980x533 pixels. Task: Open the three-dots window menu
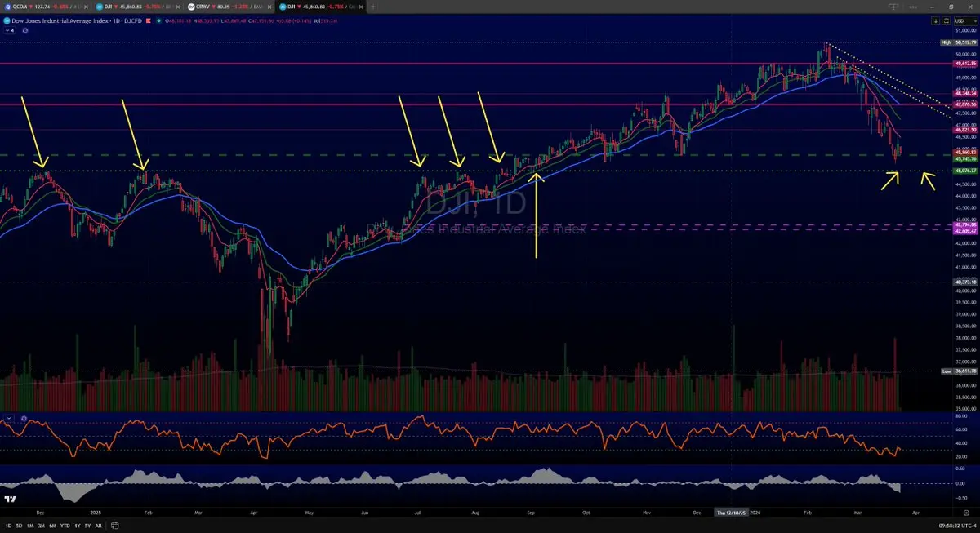913,7
